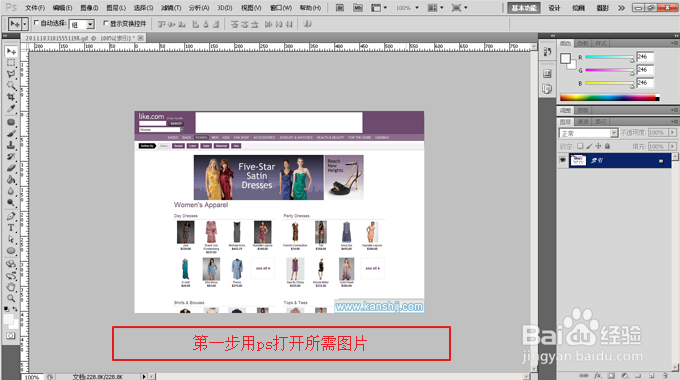The width and height of the screenshot is (680, 380).
Task: Switch to the 摄影 workspace
Action: (602, 8)
